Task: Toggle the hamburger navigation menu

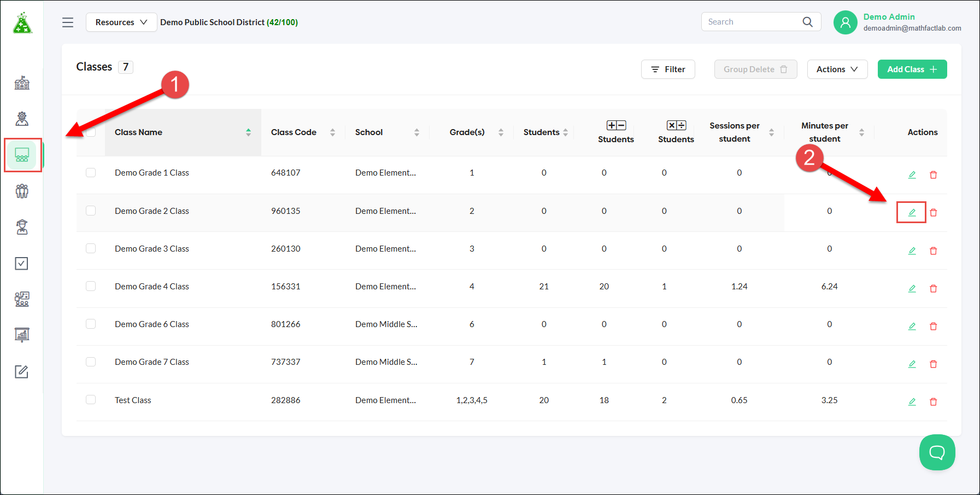Action: click(x=68, y=22)
